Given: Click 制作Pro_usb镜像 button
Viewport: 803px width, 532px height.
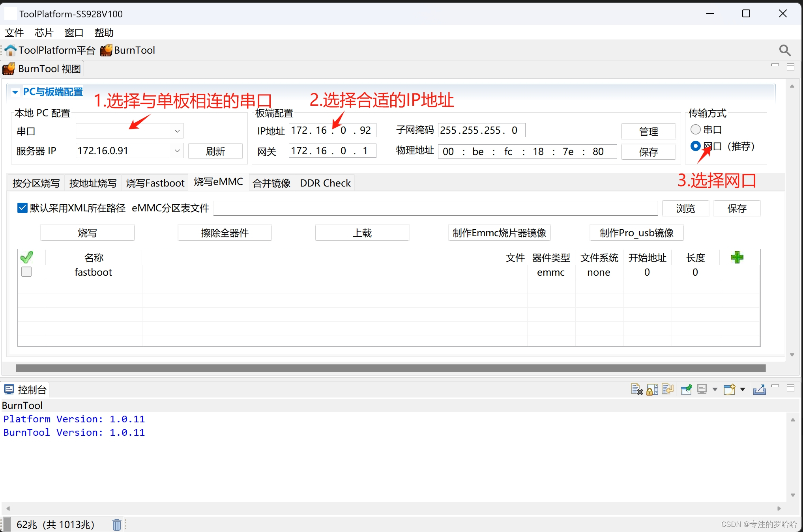Looking at the screenshot, I should (x=636, y=233).
